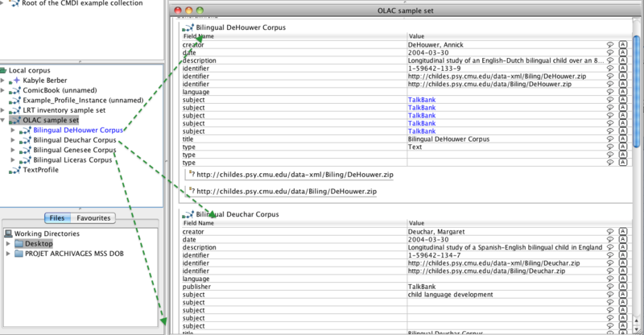Select Bilingual Genesee Corpus in tree

pyautogui.click(x=74, y=150)
